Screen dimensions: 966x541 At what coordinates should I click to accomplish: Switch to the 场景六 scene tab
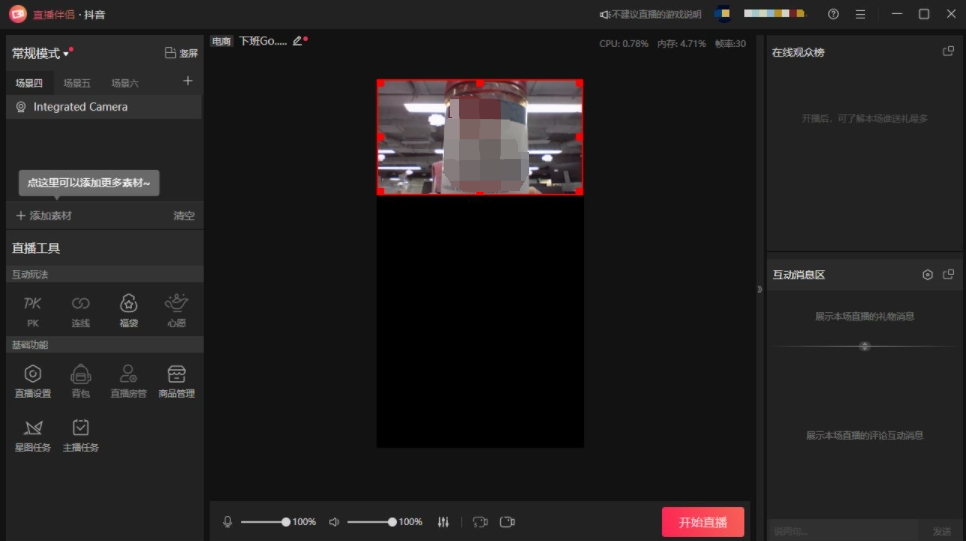(125, 83)
